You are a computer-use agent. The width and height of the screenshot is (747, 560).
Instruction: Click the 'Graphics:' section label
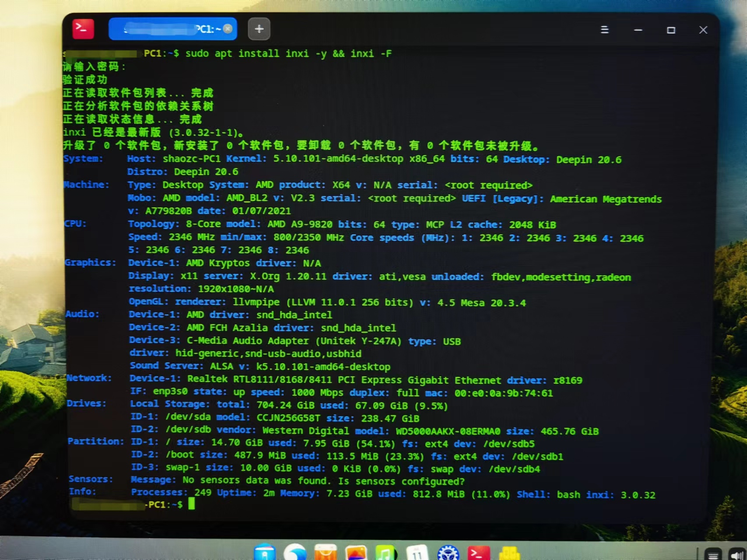click(x=91, y=262)
